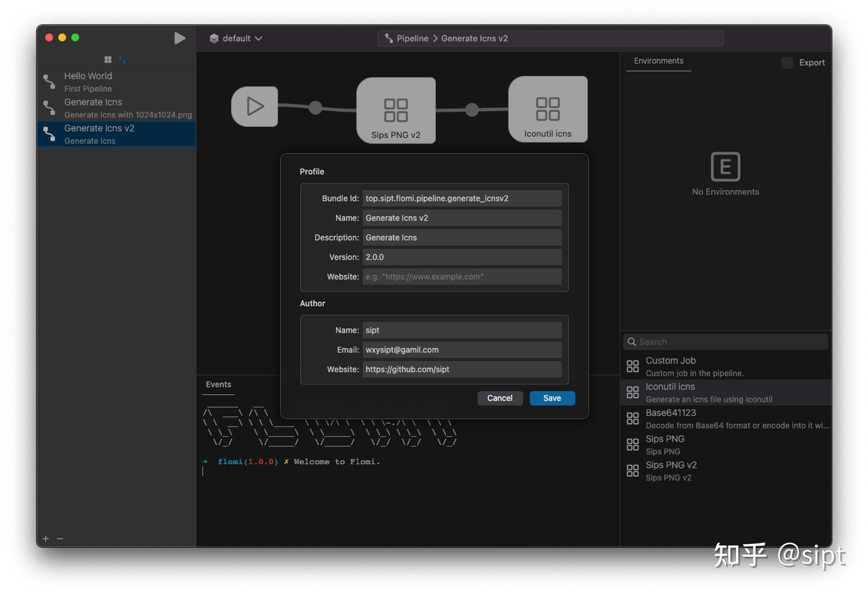Viewport: 868px width, 595px height.
Task: Switch to the Events tab
Action: [218, 384]
